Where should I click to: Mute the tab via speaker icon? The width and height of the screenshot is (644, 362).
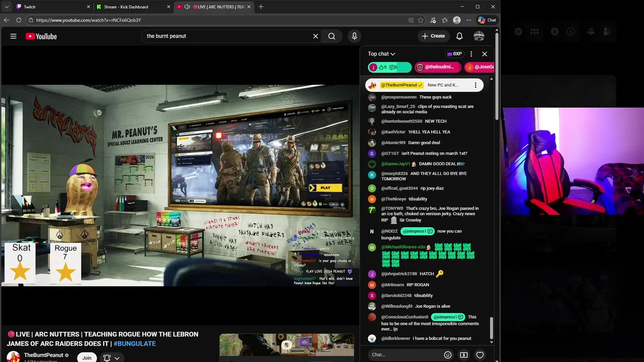pos(187,7)
